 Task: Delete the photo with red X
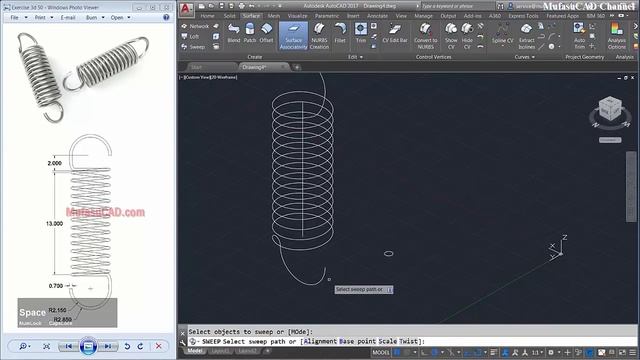[x=159, y=346]
